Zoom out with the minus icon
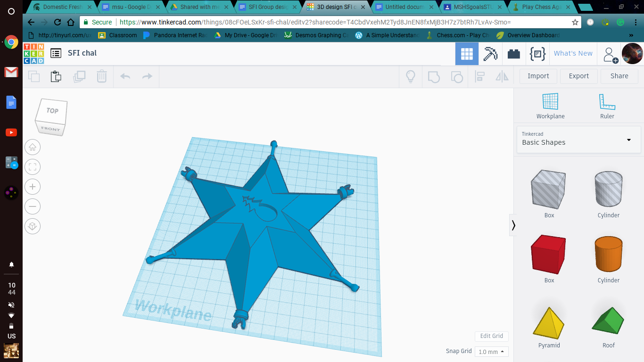Screen dimensions: 644x362 click(33, 206)
